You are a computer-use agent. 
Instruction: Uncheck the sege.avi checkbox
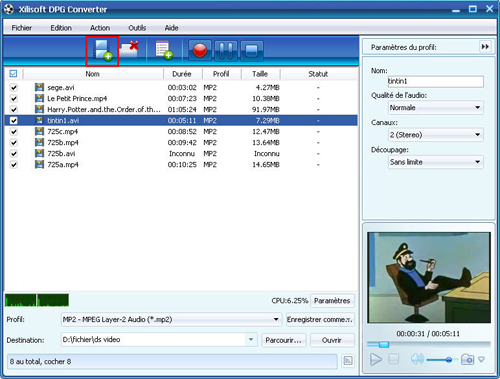coord(14,88)
